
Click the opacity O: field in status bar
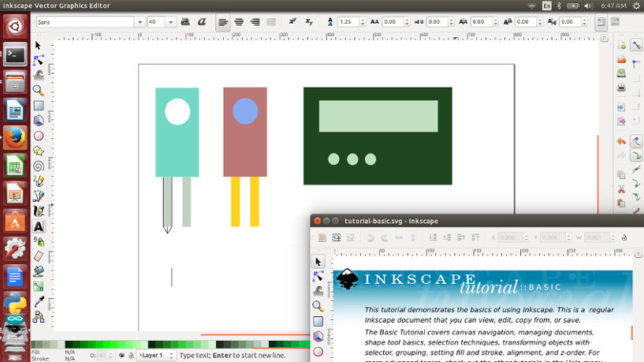[x=102, y=356]
